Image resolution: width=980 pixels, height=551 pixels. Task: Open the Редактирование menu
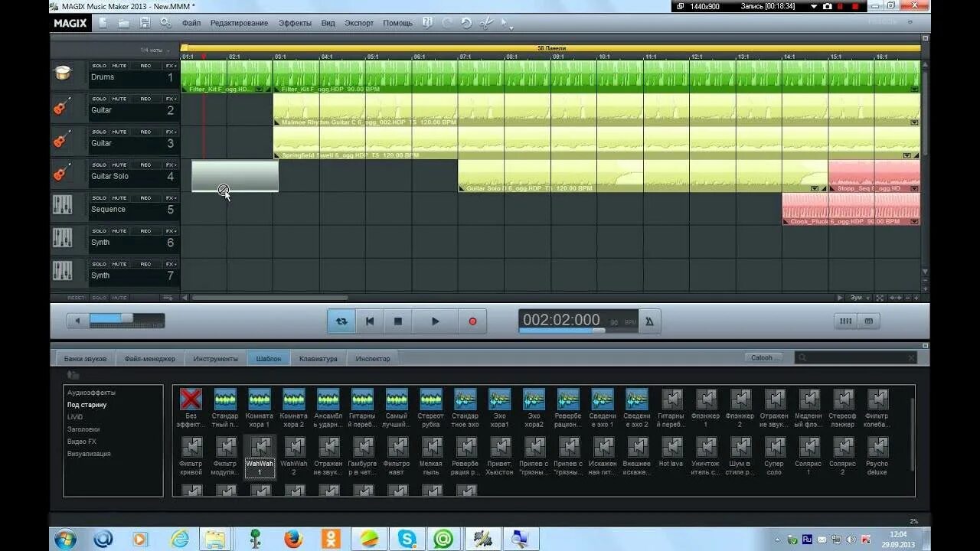(240, 23)
